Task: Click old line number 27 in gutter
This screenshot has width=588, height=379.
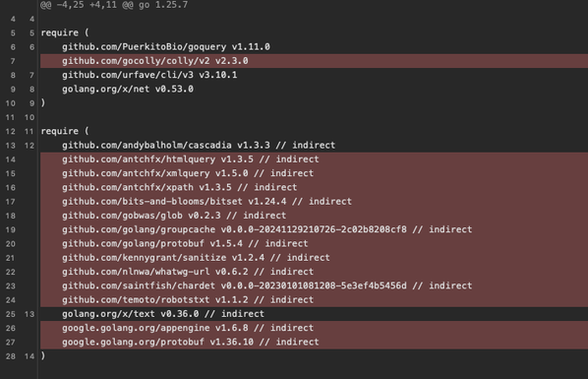Action: [x=11, y=343]
